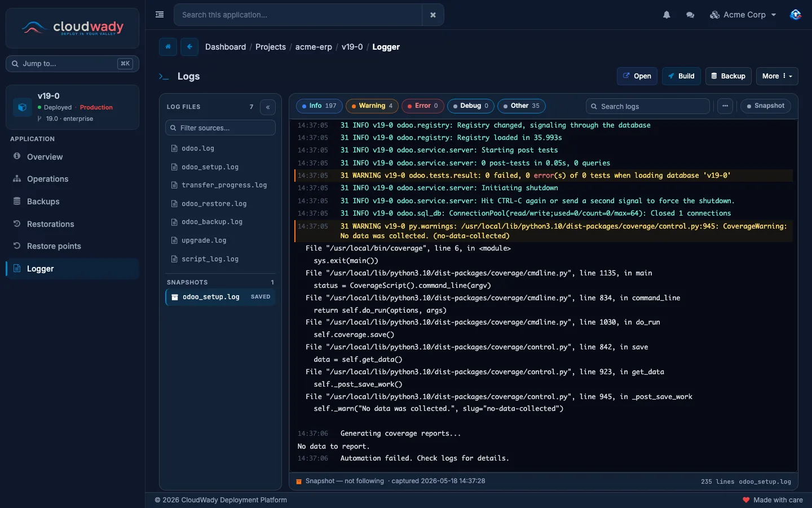
Task: Click the acme-erp breadcrumb link
Action: coord(314,47)
